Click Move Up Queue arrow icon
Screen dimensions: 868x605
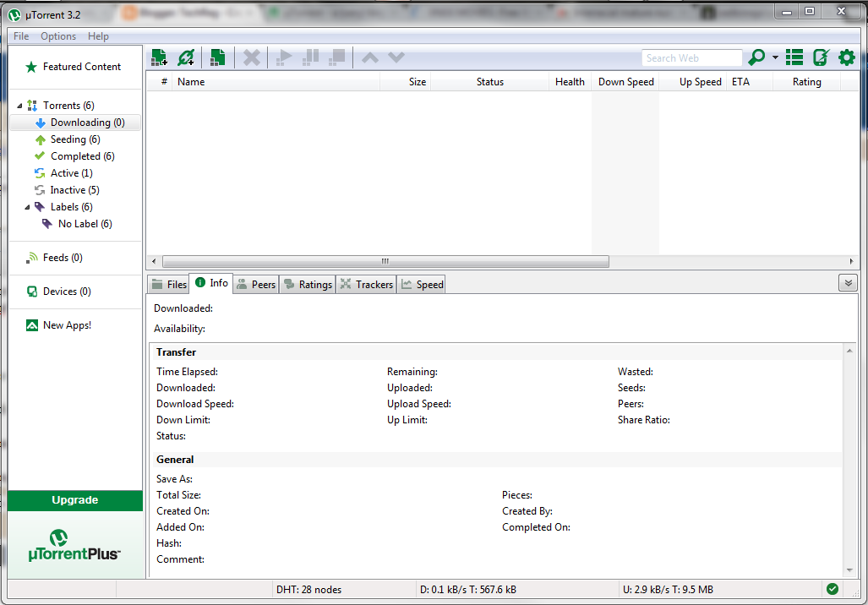[x=370, y=57]
